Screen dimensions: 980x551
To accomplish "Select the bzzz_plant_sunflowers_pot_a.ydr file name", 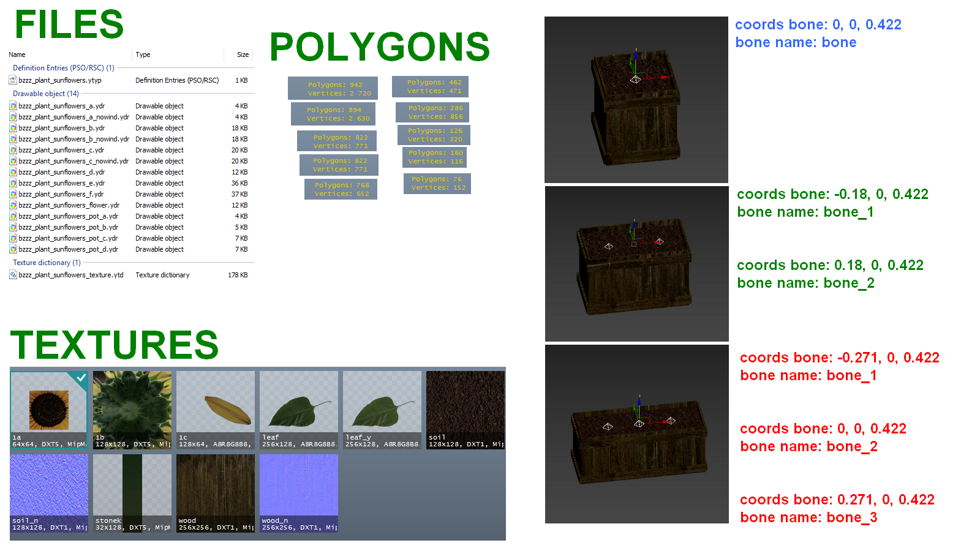I will pos(68,216).
